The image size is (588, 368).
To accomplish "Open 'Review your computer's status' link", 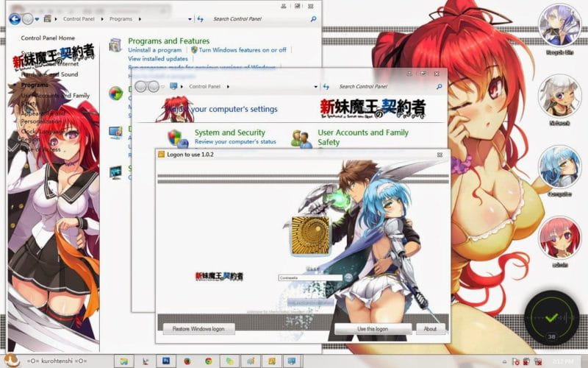I will point(235,141).
